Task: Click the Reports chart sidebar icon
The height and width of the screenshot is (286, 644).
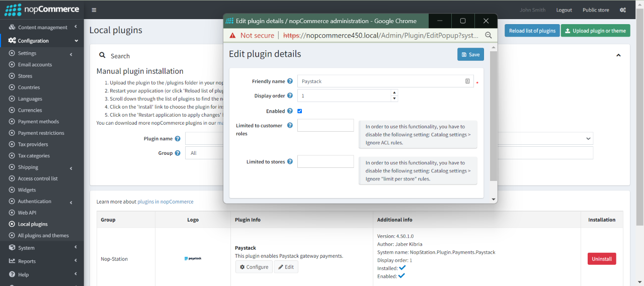Action: pyautogui.click(x=12, y=261)
